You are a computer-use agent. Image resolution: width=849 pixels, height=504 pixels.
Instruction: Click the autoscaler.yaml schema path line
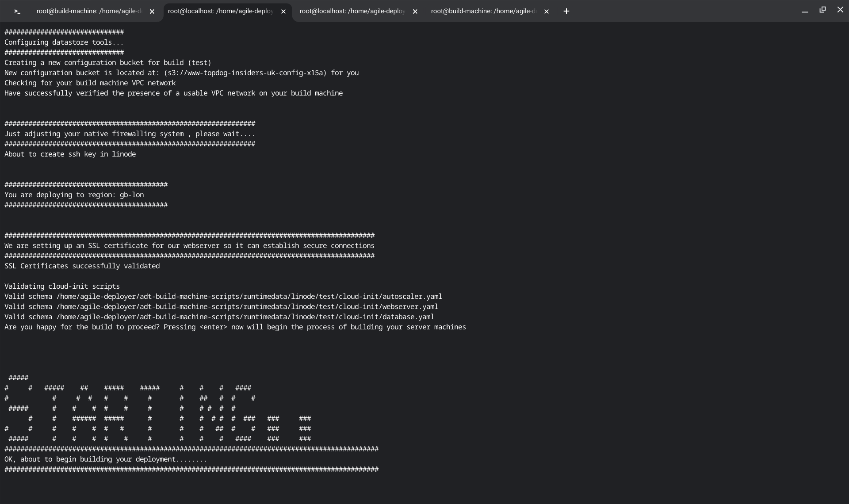[223, 297]
